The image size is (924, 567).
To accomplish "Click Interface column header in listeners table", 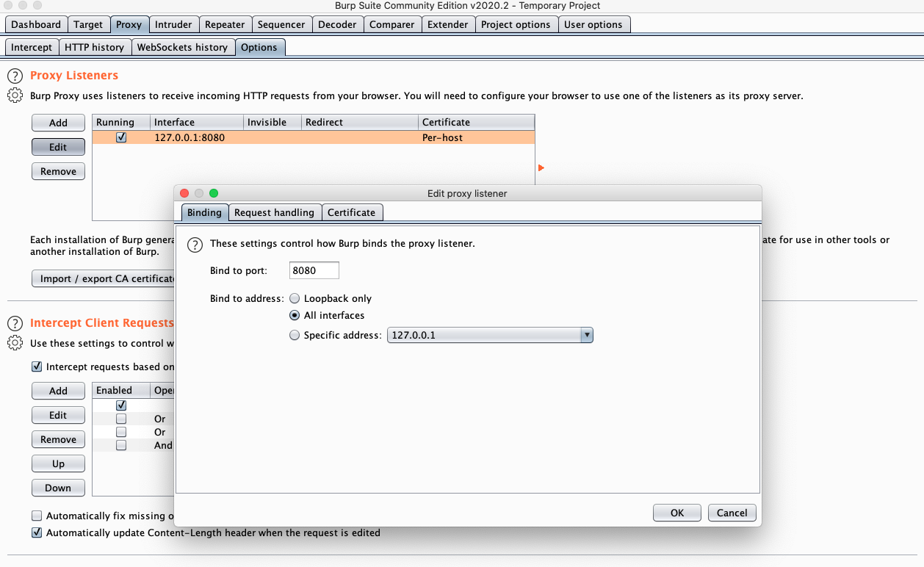I will [x=196, y=122].
